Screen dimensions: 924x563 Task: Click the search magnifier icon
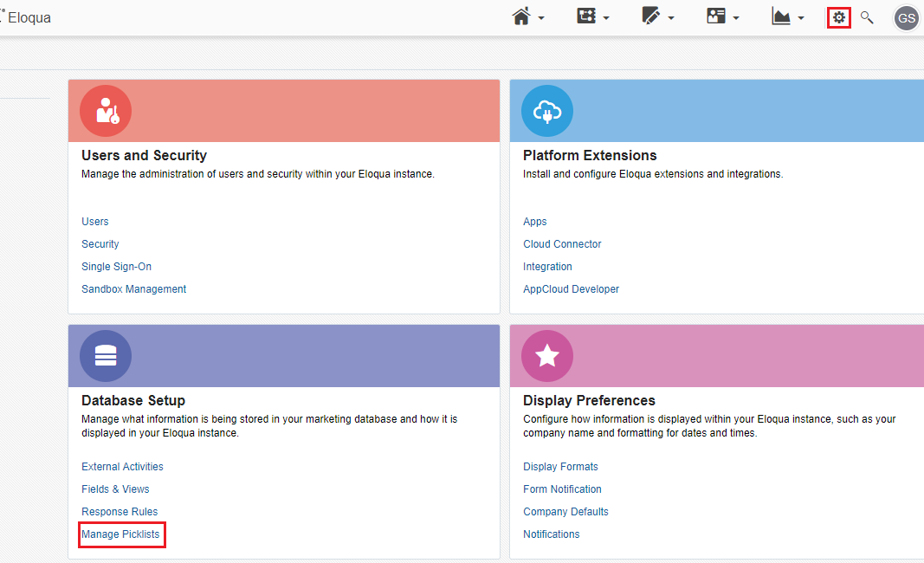(x=866, y=17)
